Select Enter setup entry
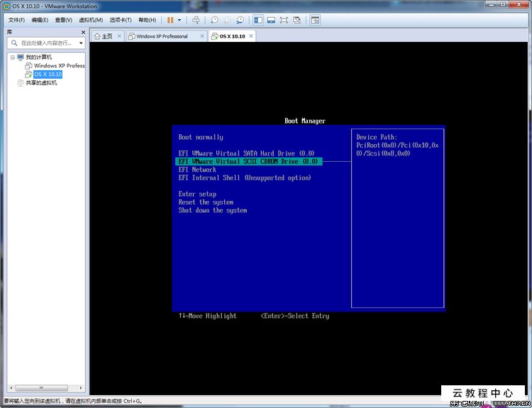This screenshot has width=532, height=408. tap(197, 194)
